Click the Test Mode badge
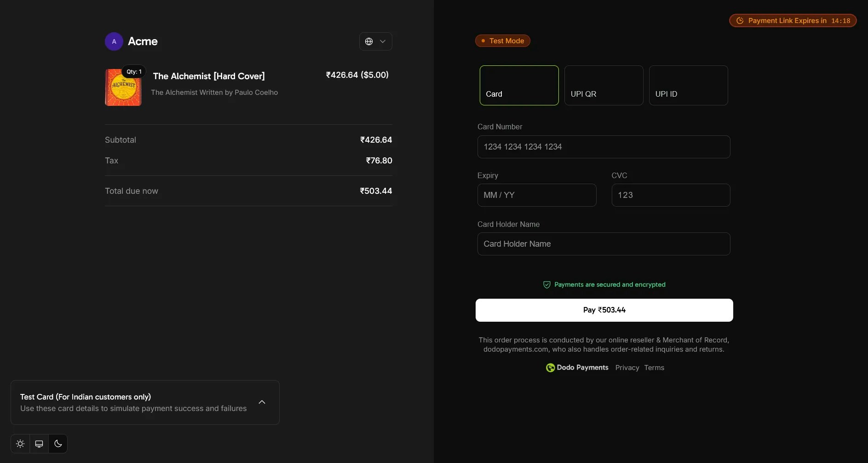 [502, 41]
